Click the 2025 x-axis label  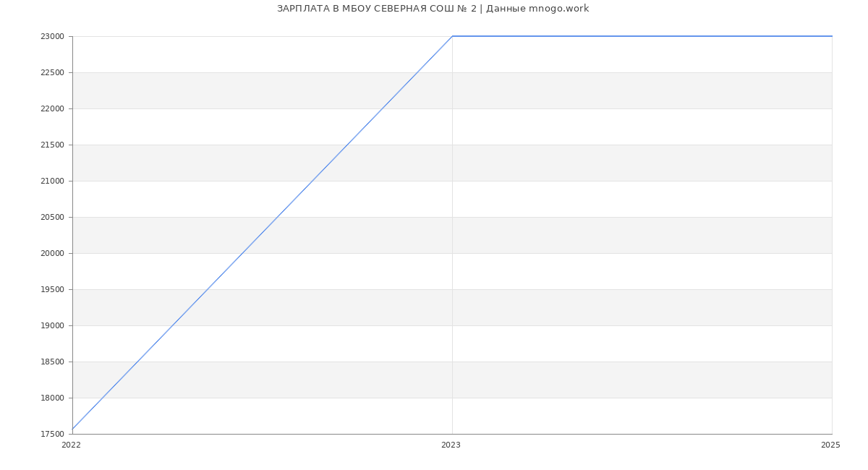tap(830, 445)
